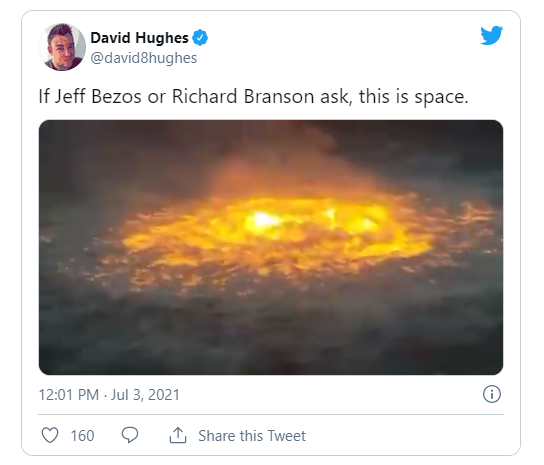Click bright flame center in video

(x=263, y=220)
